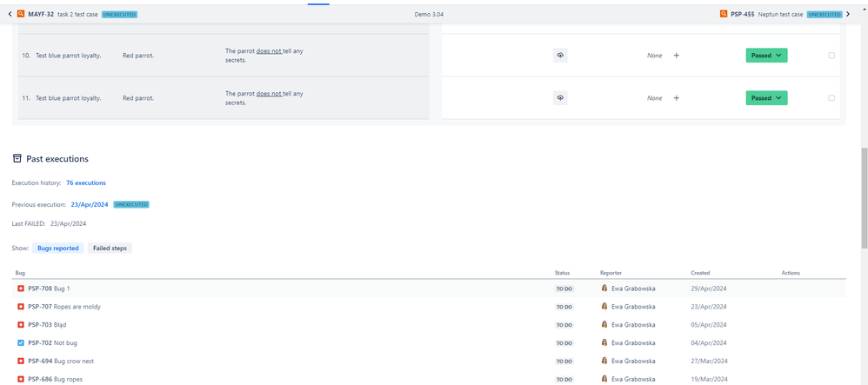Click bug icon of PSP-694
Viewport: 868px width, 385px height.
coord(21,362)
